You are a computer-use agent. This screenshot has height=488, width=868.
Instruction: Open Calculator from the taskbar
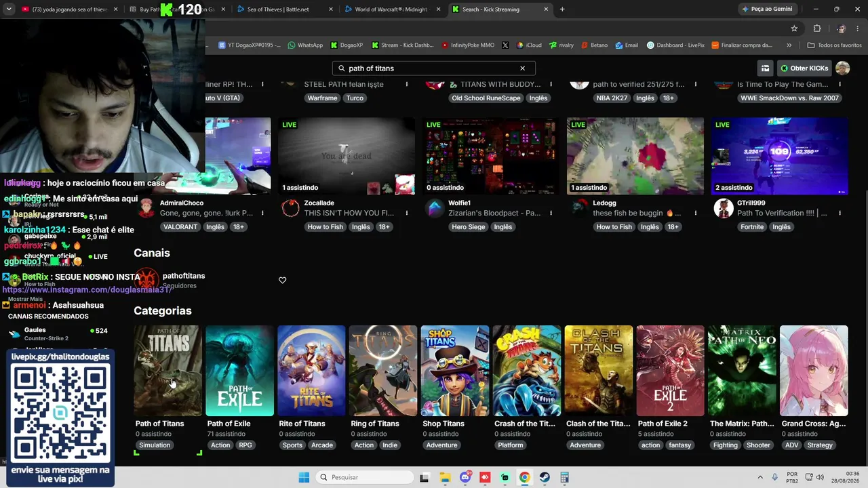(x=564, y=477)
